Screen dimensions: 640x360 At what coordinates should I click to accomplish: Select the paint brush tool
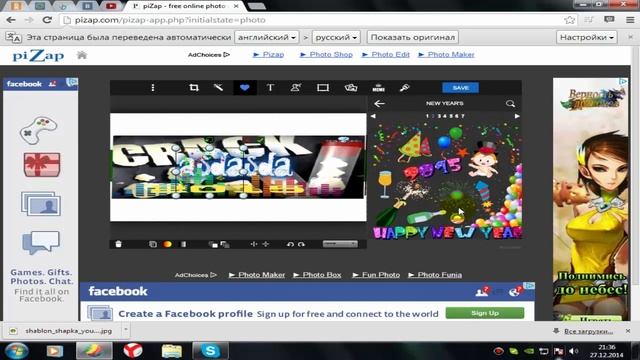[404, 88]
